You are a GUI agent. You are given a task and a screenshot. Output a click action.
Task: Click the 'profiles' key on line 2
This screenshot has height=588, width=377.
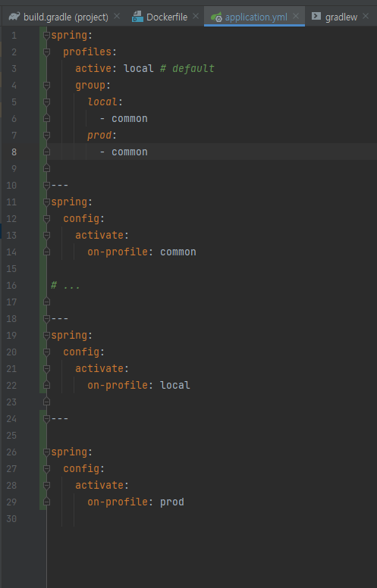(87, 52)
